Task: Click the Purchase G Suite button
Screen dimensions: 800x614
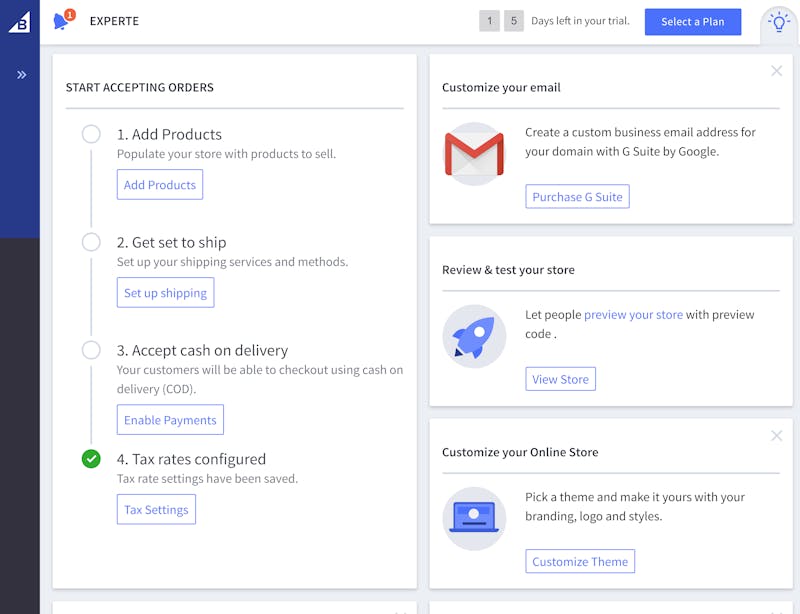Action: tap(578, 197)
